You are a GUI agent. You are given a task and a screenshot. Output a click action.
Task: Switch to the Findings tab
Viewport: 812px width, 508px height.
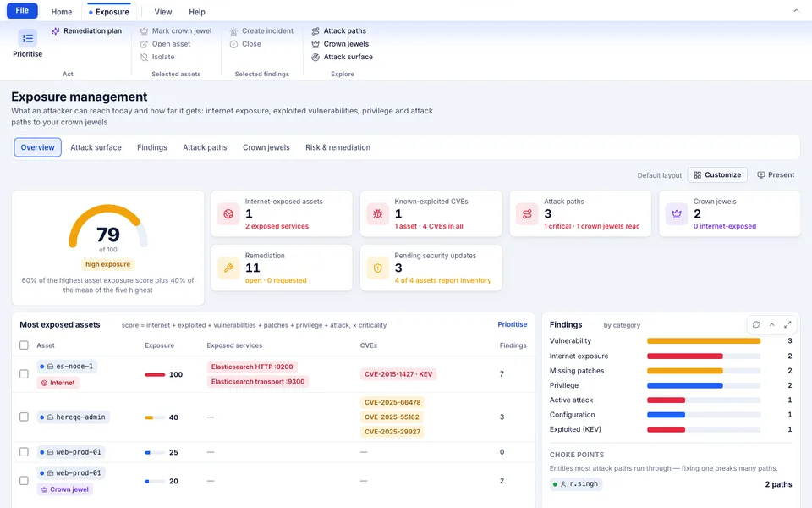[x=152, y=147]
